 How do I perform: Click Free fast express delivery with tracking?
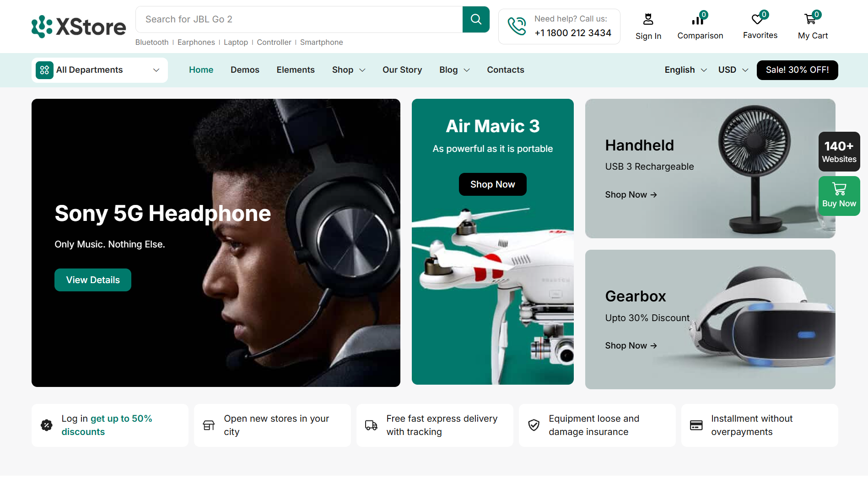(442, 425)
